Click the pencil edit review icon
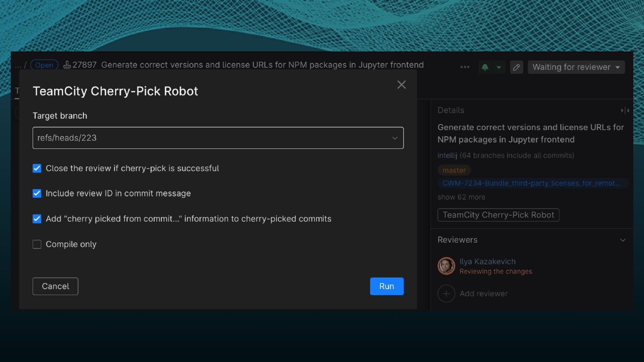Viewport: 644px width, 362px height. click(x=516, y=67)
